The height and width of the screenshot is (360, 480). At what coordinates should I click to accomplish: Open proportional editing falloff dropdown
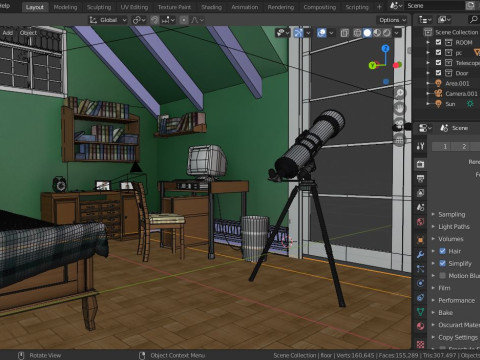click(197, 20)
